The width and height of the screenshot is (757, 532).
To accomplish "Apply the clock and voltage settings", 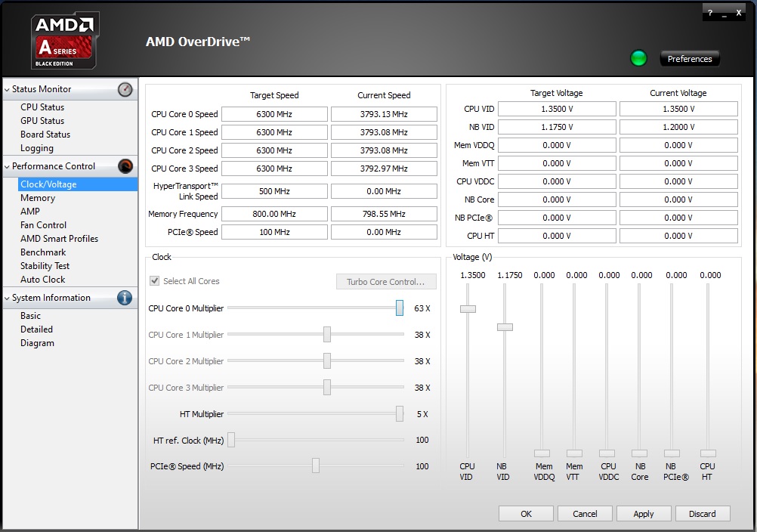I will (x=644, y=514).
